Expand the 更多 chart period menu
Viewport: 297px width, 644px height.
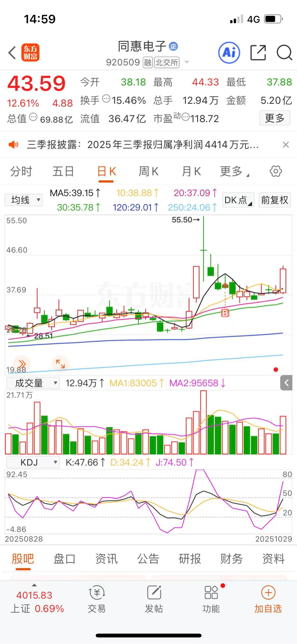[234, 171]
